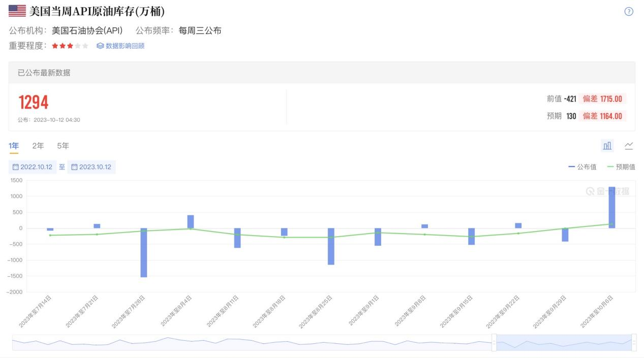Click the 偏差 1715.00 badge
This screenshot has width=644, height=358.
(602, 99)
